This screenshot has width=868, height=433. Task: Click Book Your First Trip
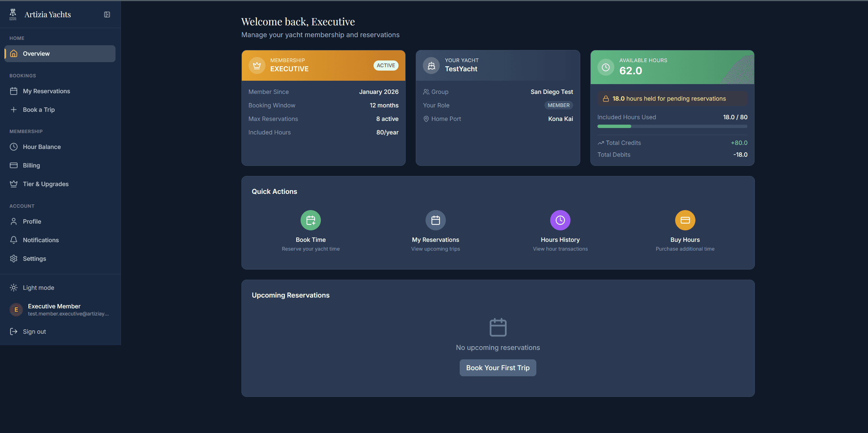pos(497,367)
